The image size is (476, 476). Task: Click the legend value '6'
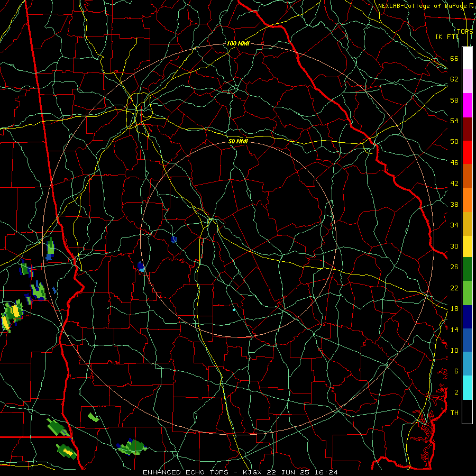click(456, 371)
